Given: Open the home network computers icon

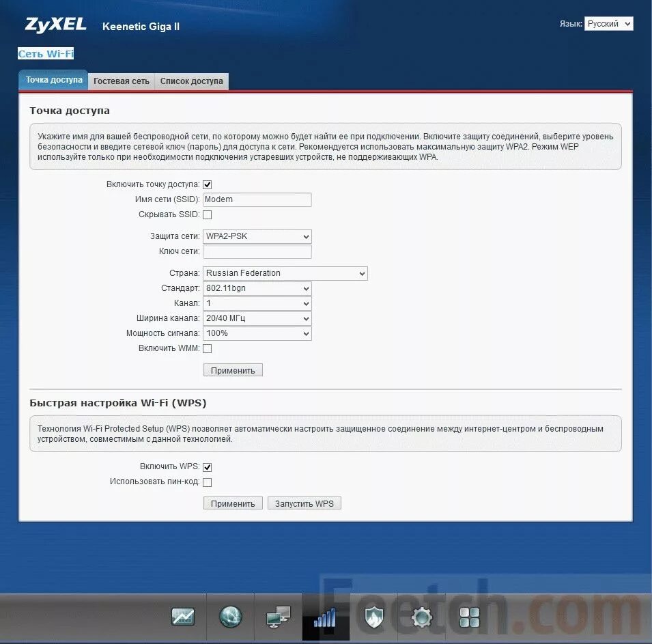Looking at the screenshot, I should click(278, 617).
